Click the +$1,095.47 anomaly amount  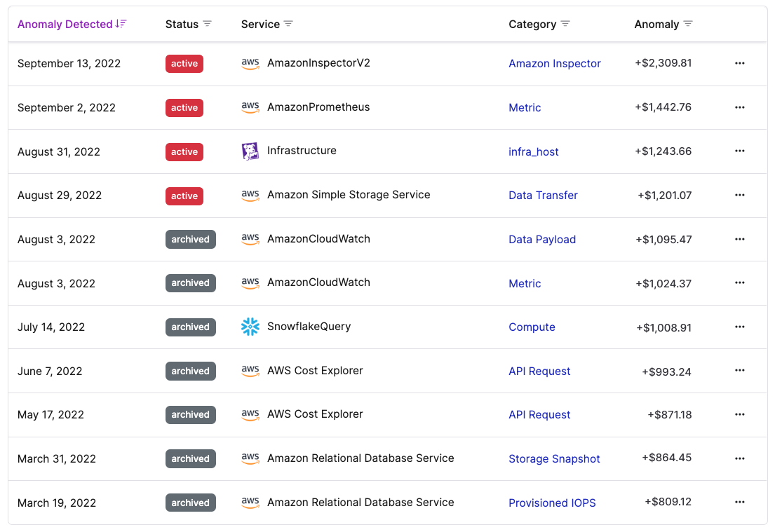point(663,240)
